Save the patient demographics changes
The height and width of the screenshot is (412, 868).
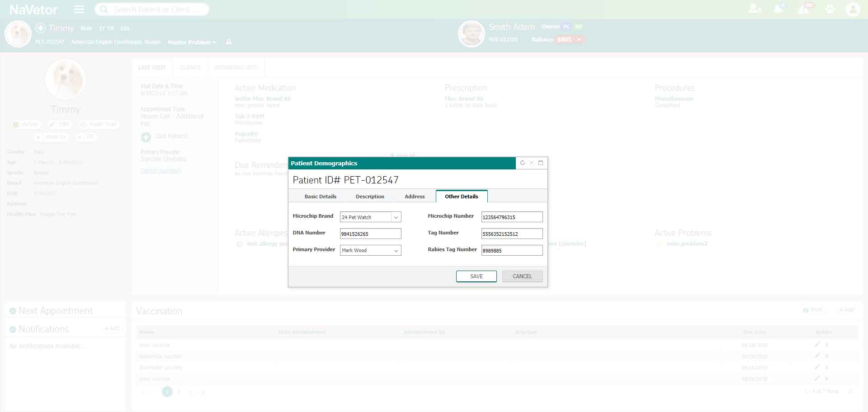coord(476,276)
